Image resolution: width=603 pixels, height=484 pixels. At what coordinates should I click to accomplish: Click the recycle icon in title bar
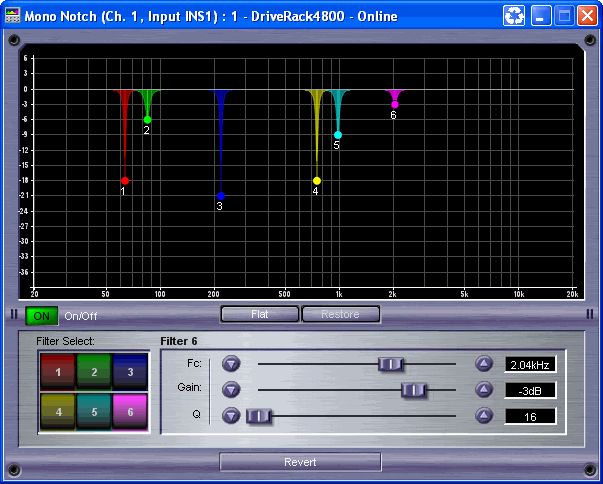pos(514,16)
